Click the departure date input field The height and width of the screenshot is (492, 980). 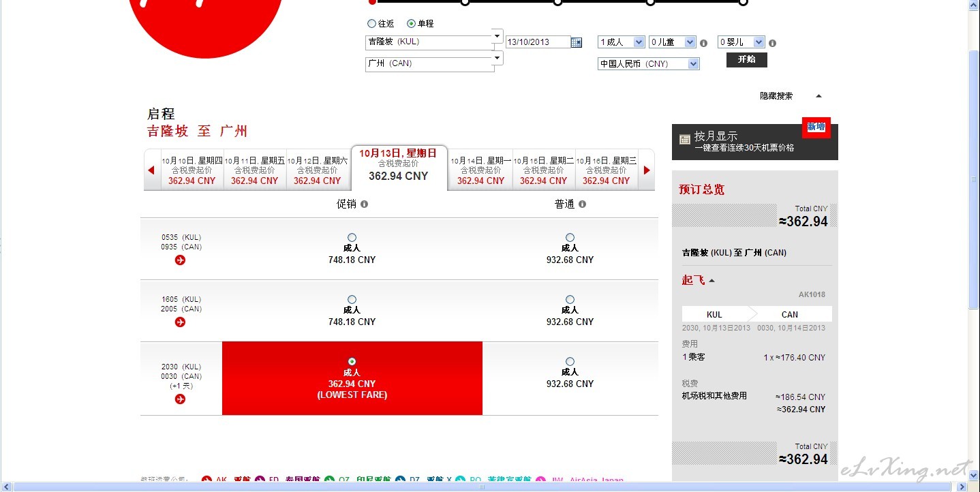(x=537, y=42)
